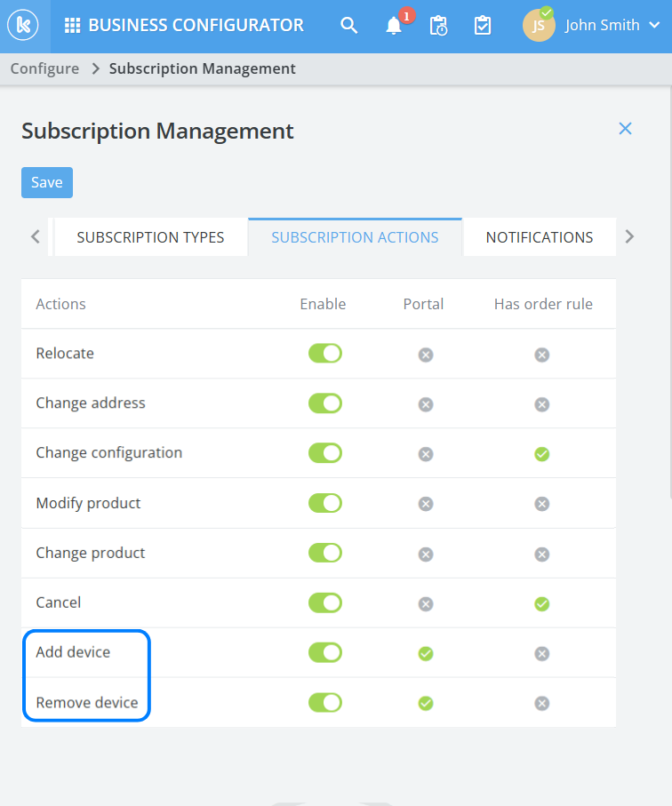Go to Configure breadcrumb link
The image size is (672, 806).
point(44,68)
